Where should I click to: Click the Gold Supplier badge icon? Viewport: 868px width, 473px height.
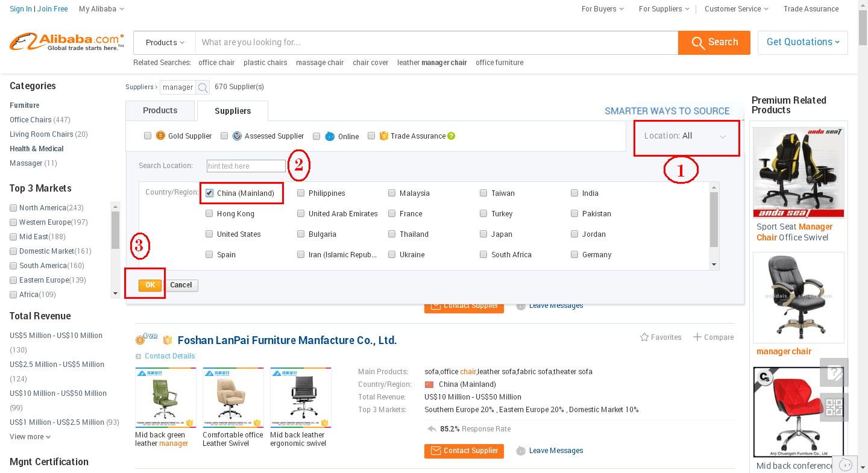160,136
